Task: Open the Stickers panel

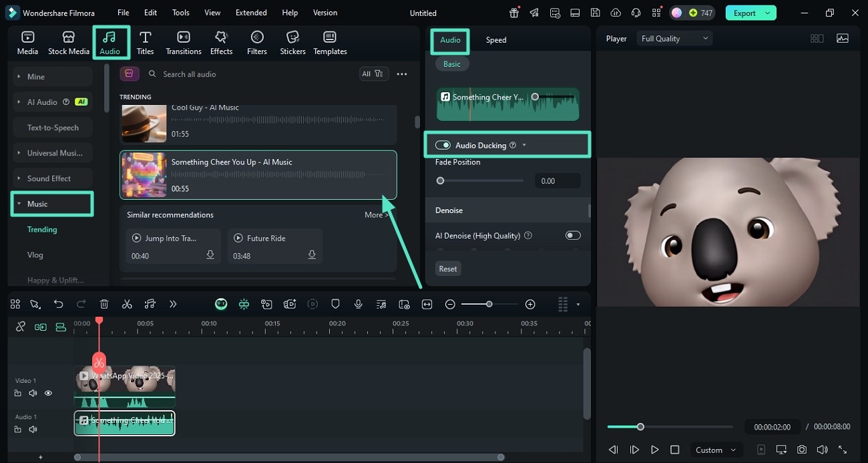Action: pyautogui.click(x=292, y=43)
